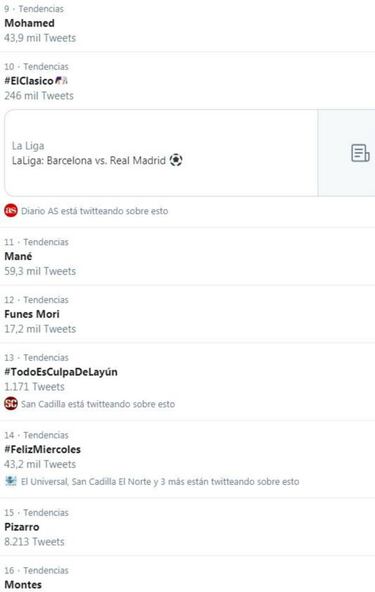Click 'El Universal, San Cadilla El Norte y 3 más' text
Screen dimensions: 375x592
[x=103, y=481]
